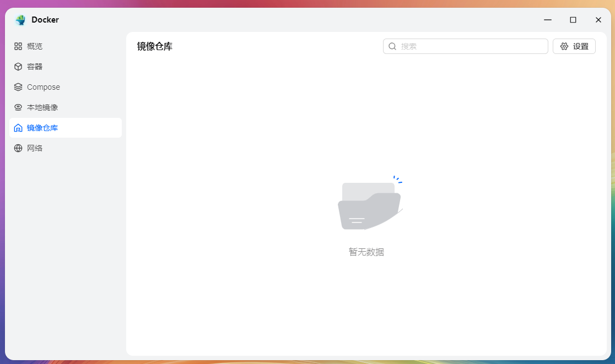Click the 网络 globe icon

(x=18, y=148)
